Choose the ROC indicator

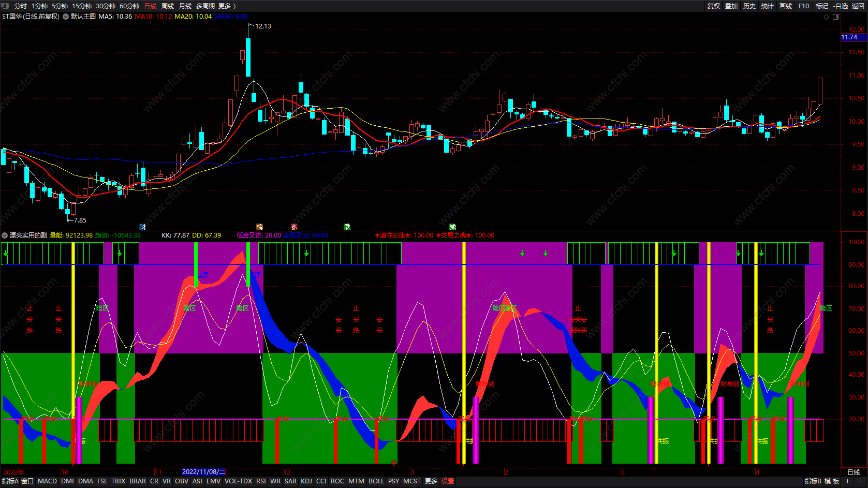[337, 481]
